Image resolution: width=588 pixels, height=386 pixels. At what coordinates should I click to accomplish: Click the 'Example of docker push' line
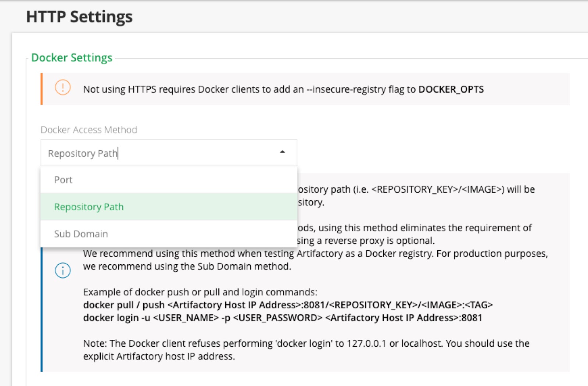(x=200, y=292)
